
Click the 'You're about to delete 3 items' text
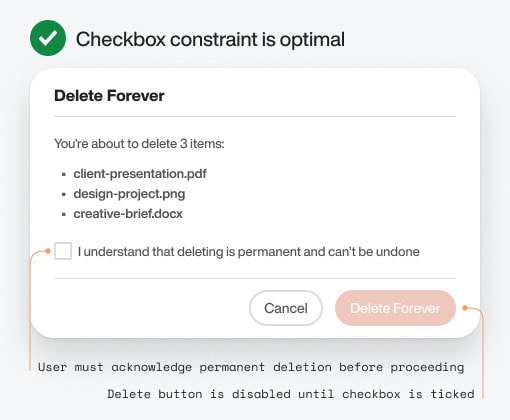(139, 144)
